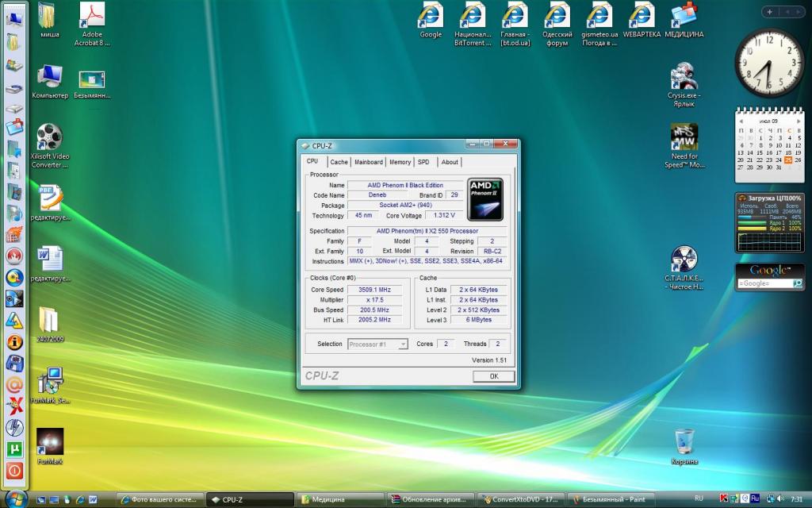The width and height of the screenshot is (812, 508).
Task: Click the AMD Phenom II logo in CPU-Z
Action: click(x=485, y=199)
